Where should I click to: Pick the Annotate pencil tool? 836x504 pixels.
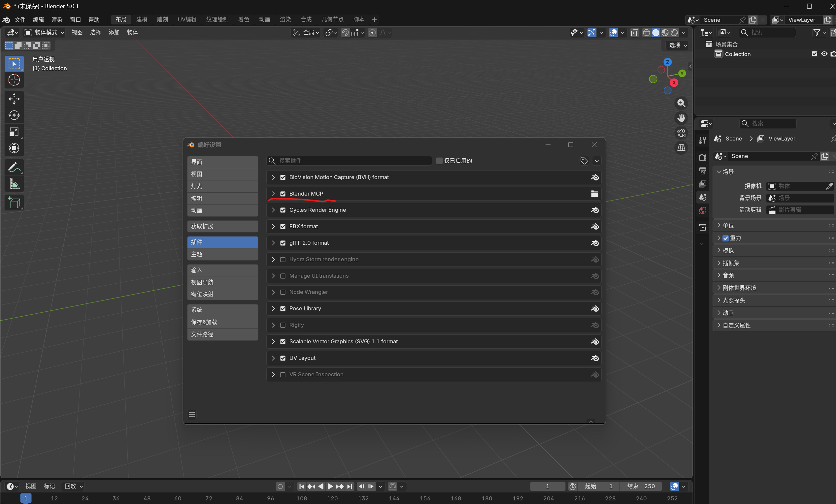(14, 167)
